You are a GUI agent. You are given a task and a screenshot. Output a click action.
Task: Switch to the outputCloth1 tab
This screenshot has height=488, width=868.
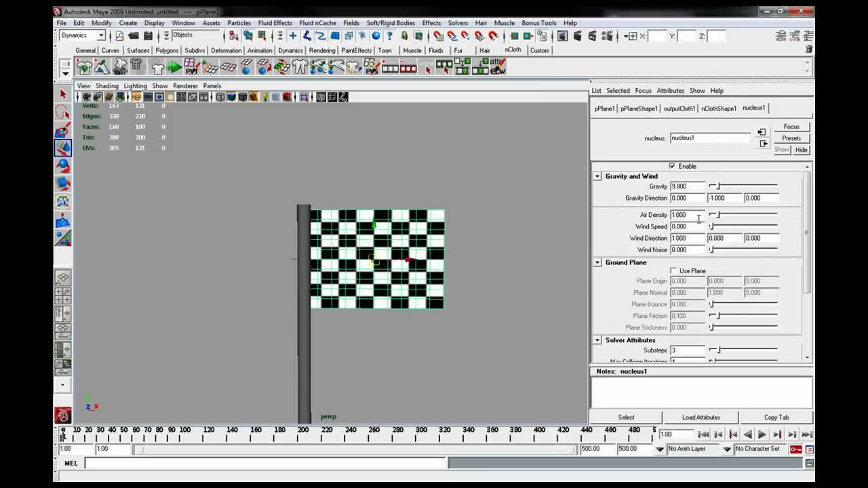tap(679, 108)
